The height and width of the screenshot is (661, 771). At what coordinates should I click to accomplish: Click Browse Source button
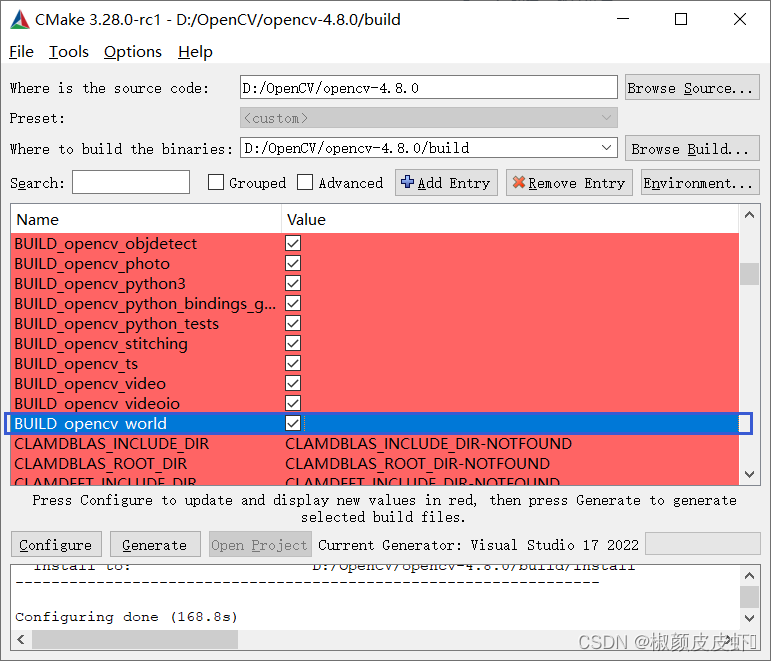[692, 88]
